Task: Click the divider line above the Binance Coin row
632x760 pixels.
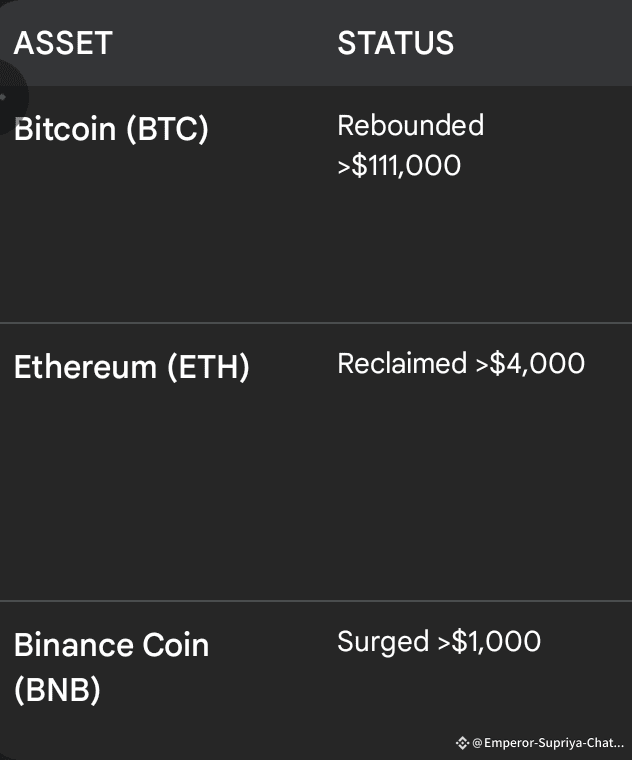Action: (x=316, y=601)
